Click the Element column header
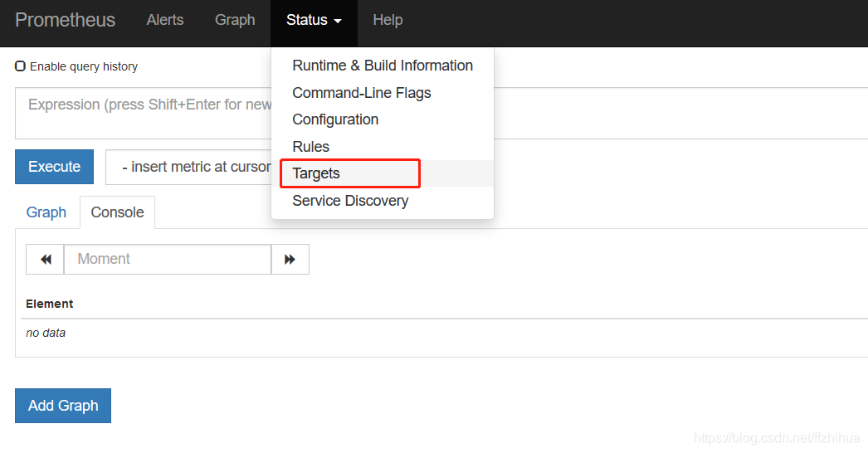This screenshot has width=868, height=453. click(49, 304)
